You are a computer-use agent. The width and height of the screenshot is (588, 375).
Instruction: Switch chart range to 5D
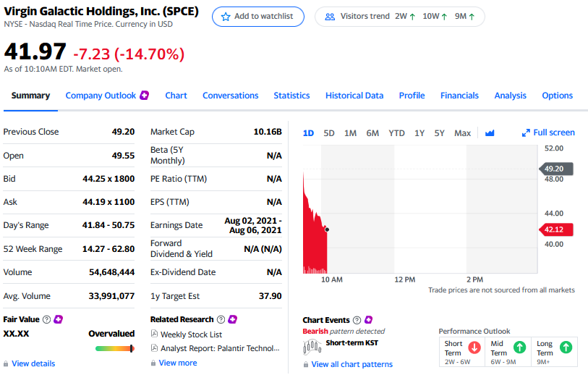point(329,133)
